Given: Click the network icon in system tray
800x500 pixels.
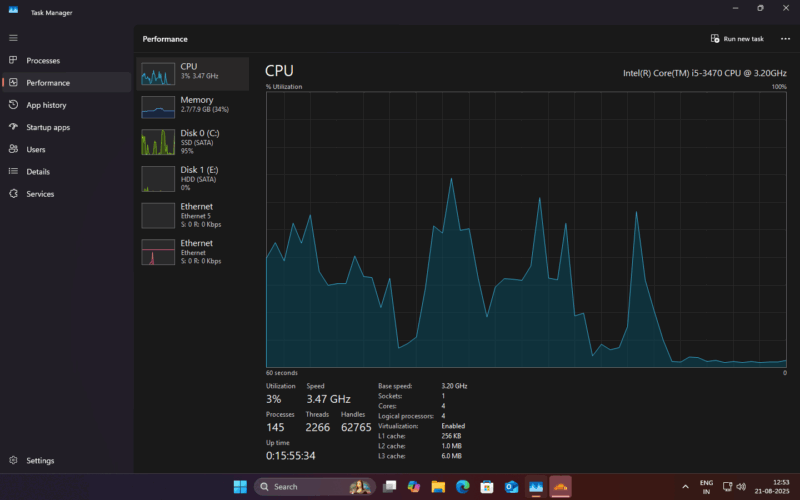Looking at the screenshot, I should (x=728, y=486).
